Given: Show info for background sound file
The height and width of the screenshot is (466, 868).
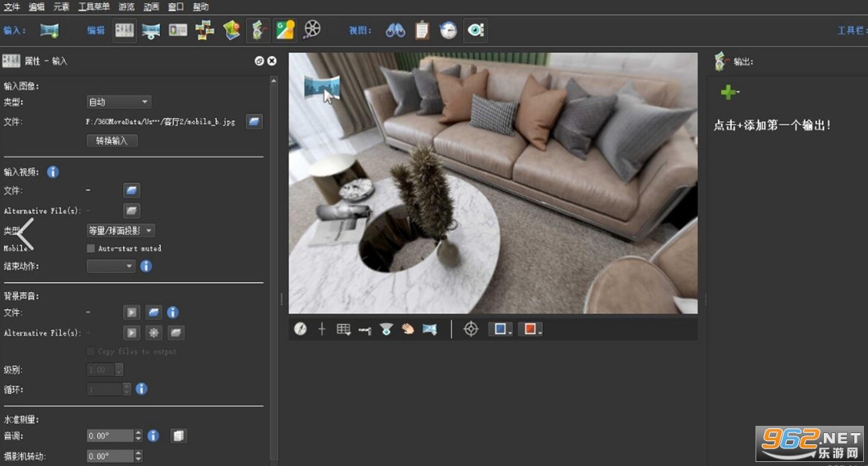Looking at the screenshot, I should tap(173, 313).
